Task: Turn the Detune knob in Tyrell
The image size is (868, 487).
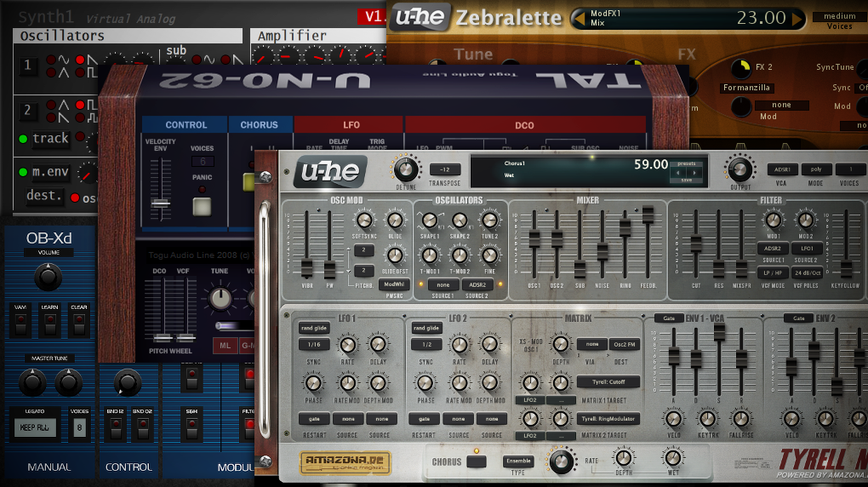Action: tap(405, 169)
